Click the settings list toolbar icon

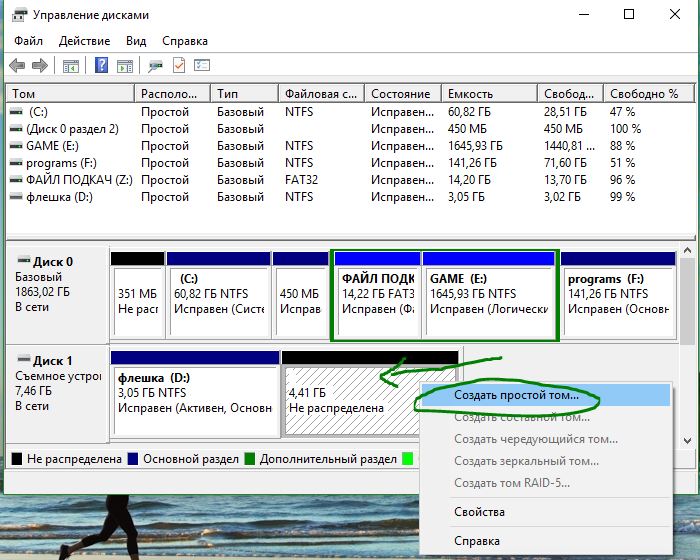(x=202, y=66)
